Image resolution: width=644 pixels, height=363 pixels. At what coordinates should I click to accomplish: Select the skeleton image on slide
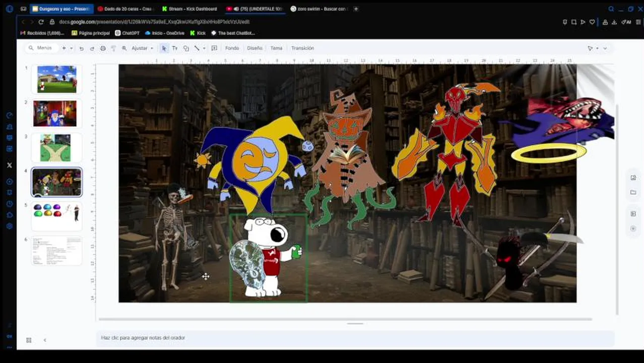tap(173, 237)
